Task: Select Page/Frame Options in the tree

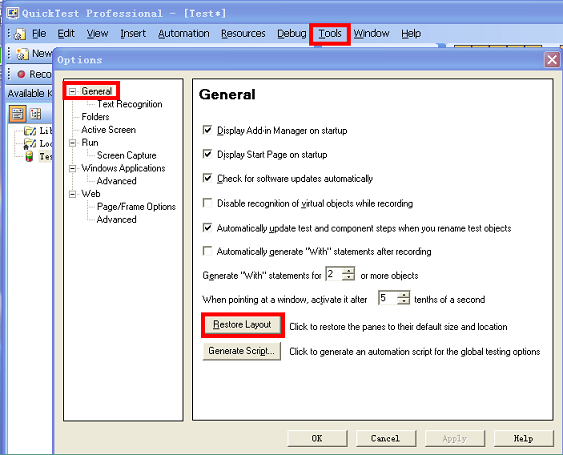Action: tap(136, 207)
